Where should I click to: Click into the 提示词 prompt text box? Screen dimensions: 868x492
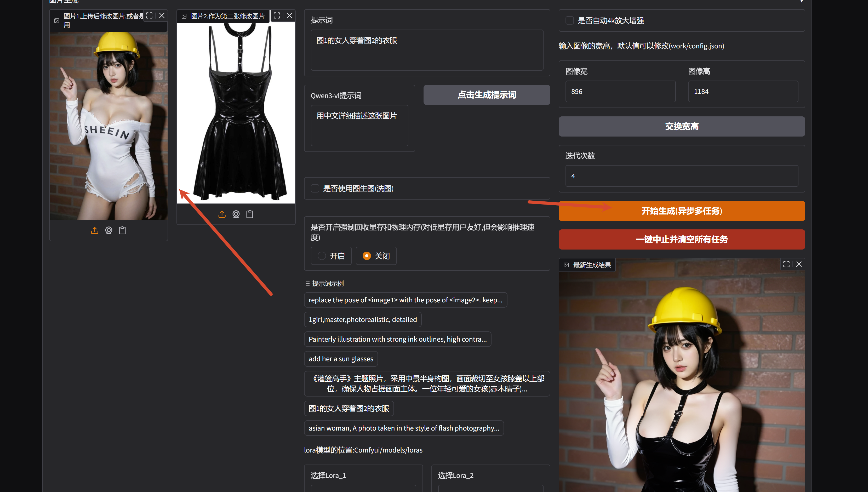427,50
